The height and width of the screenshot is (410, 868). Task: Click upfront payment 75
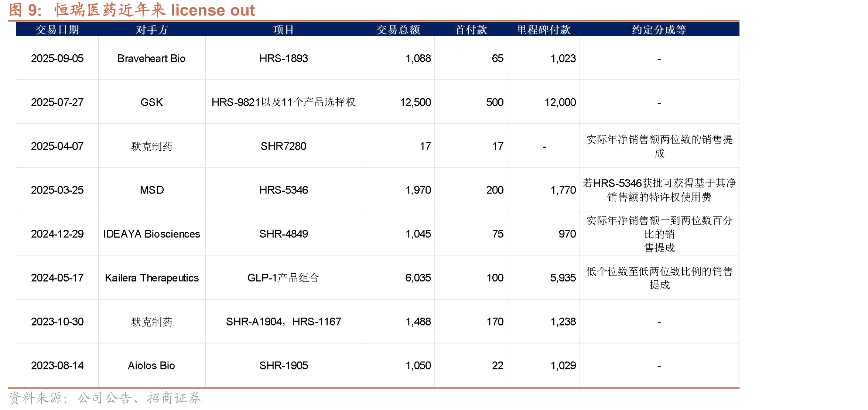[x=498, y=234]
